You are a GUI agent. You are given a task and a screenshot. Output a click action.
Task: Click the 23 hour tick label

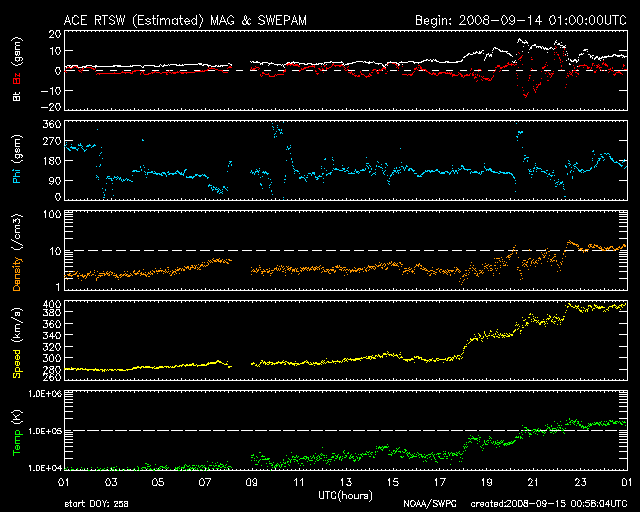coord(580,483)
